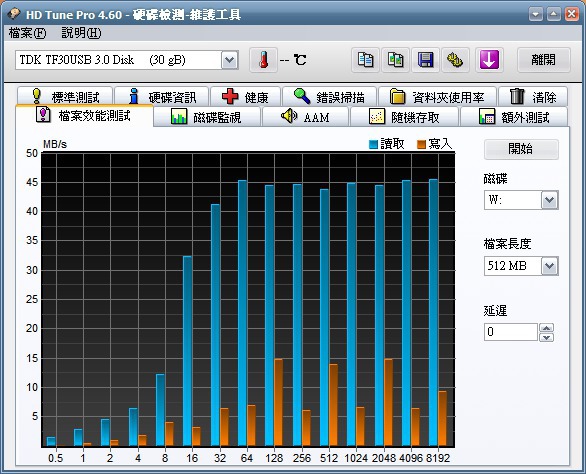Screen dimensions: 586x474
Task: Click the purple down-arrow tray icon
Action: click(489, 60)
